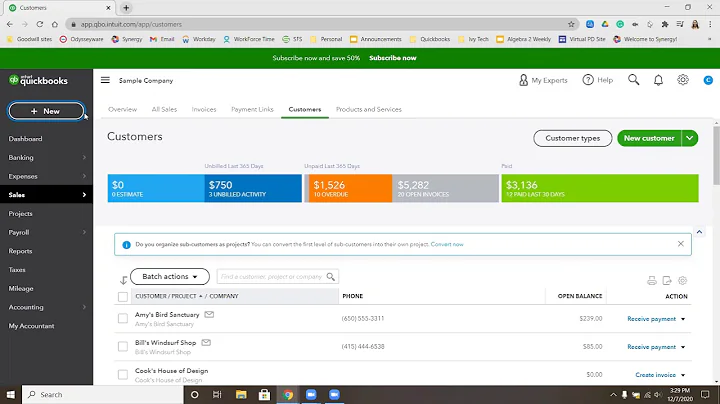Open the notifications bell icon

pos(658,80)
